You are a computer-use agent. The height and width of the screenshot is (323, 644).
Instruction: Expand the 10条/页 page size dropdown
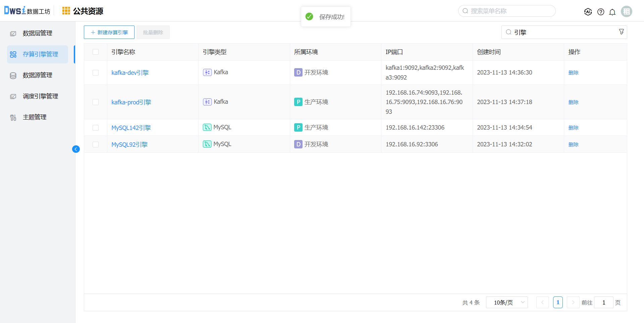pyautogui.click(x=507, y=303)
